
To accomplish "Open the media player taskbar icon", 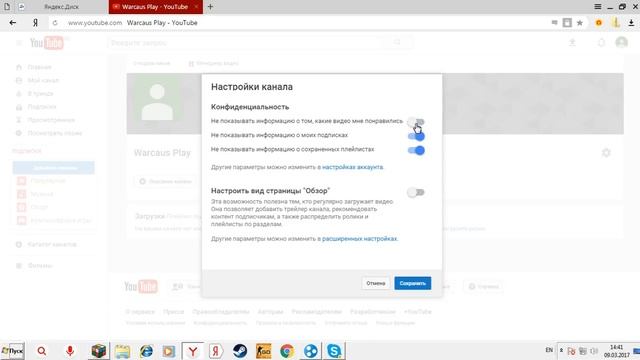I will (169, 351).
